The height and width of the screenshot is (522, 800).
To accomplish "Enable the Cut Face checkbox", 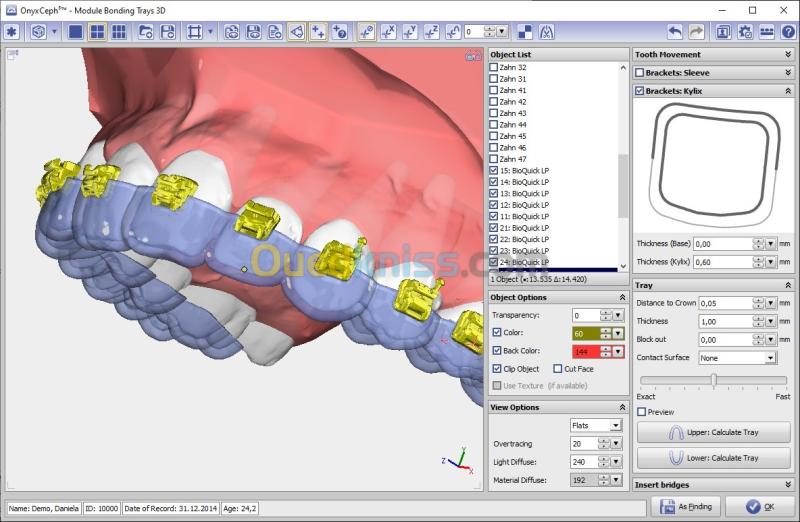I will pyautogui.click(x=558, y=368).
